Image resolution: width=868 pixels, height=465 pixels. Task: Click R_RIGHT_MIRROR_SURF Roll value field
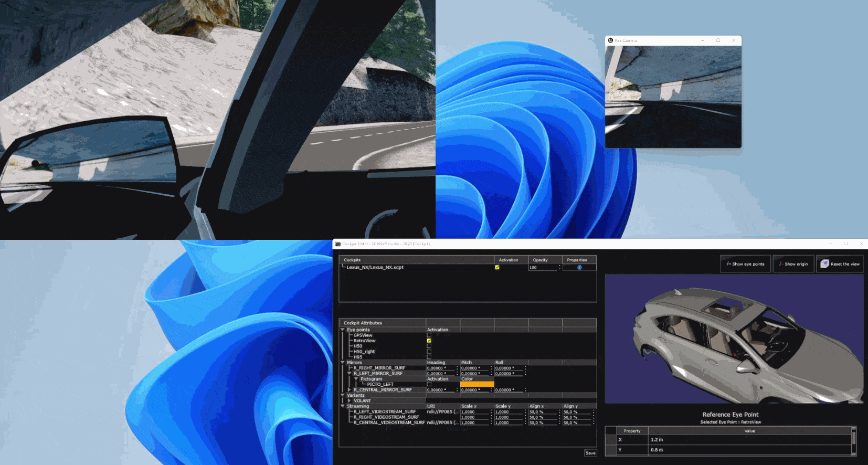(x=509, y=368)
